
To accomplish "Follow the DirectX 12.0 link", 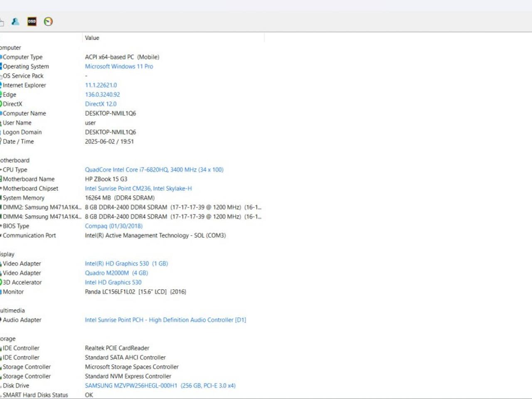I will 101,104.
